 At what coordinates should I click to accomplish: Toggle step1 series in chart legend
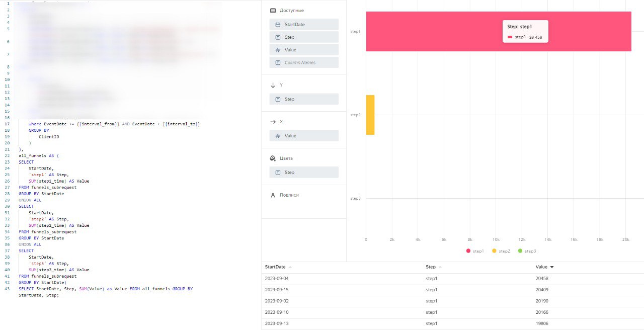475,251
